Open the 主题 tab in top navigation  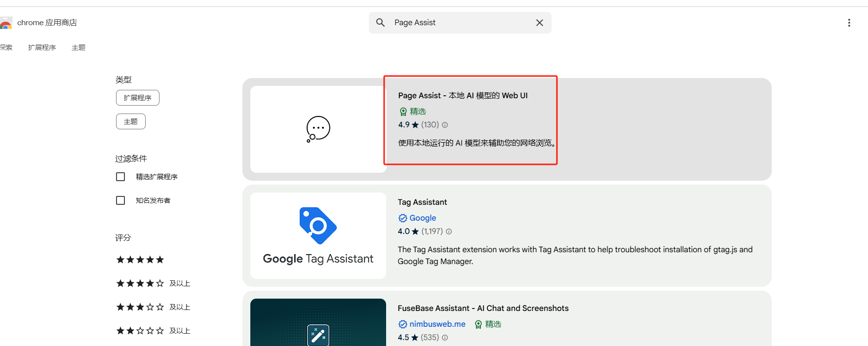click(79, 47)
